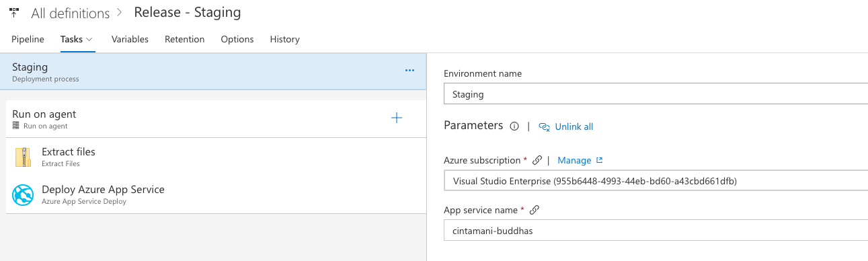The height and width of the screenshot is (261, 868).
Task: Click the Unlink all link
Action: [574, 126]
